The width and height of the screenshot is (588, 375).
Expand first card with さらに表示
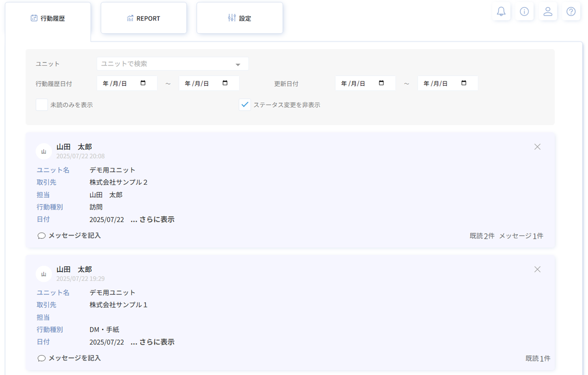(x=153, y=220)
